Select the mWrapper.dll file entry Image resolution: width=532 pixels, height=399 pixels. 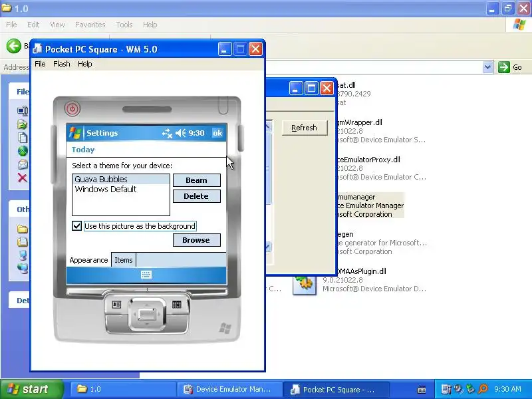(x=381, y=131)
